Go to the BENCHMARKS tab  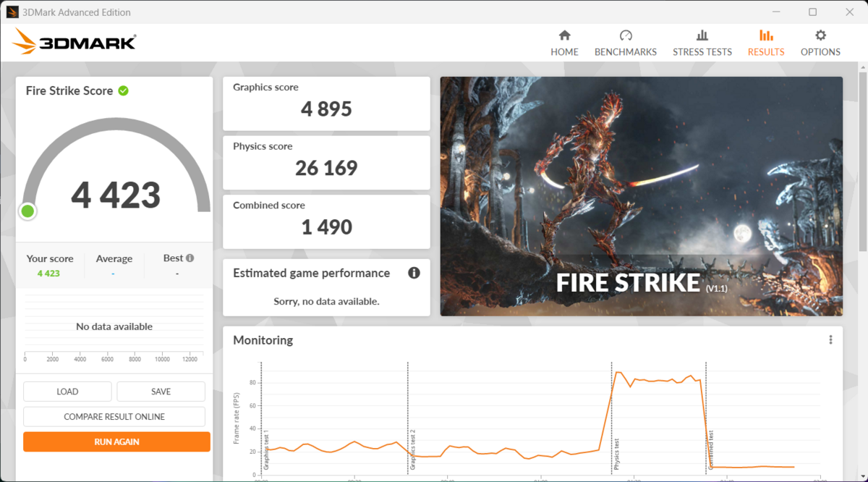(x=626, y=43)
